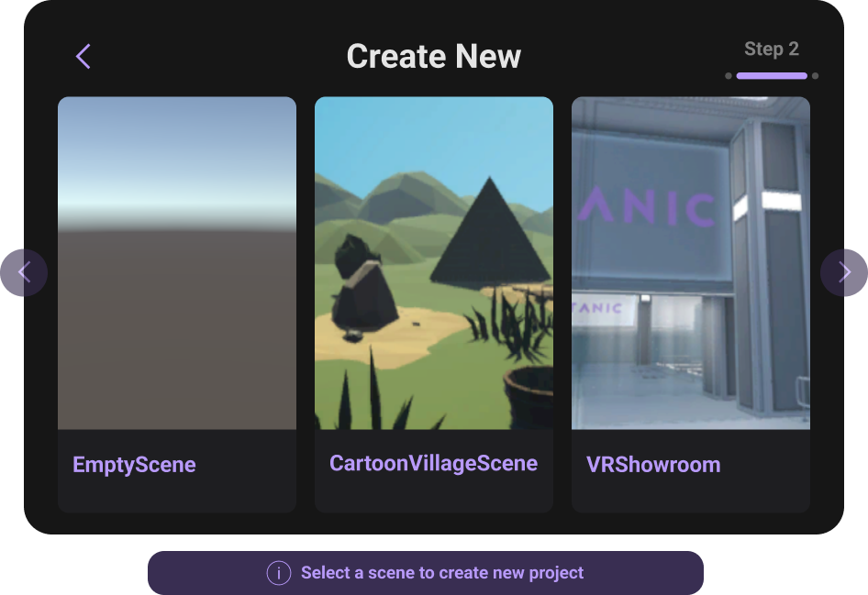
Task: Go back using the top-left arrow
Action: click(83, 57)
